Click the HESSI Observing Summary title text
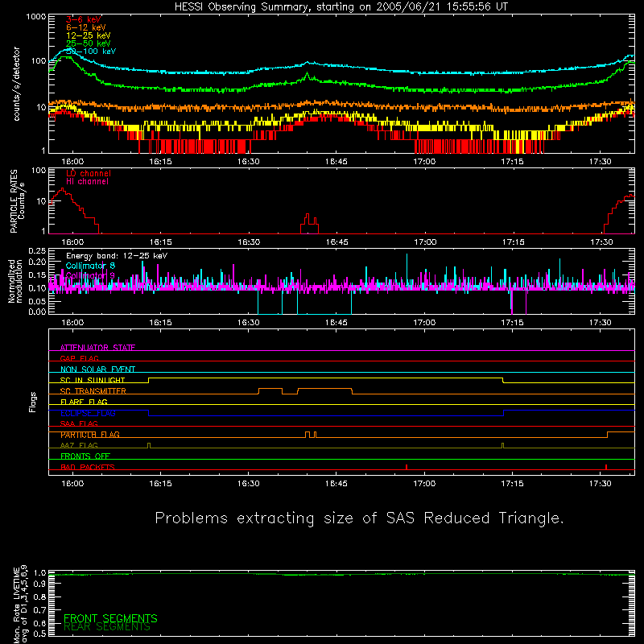This screenshot has height=644, width=644. (341, 7)
